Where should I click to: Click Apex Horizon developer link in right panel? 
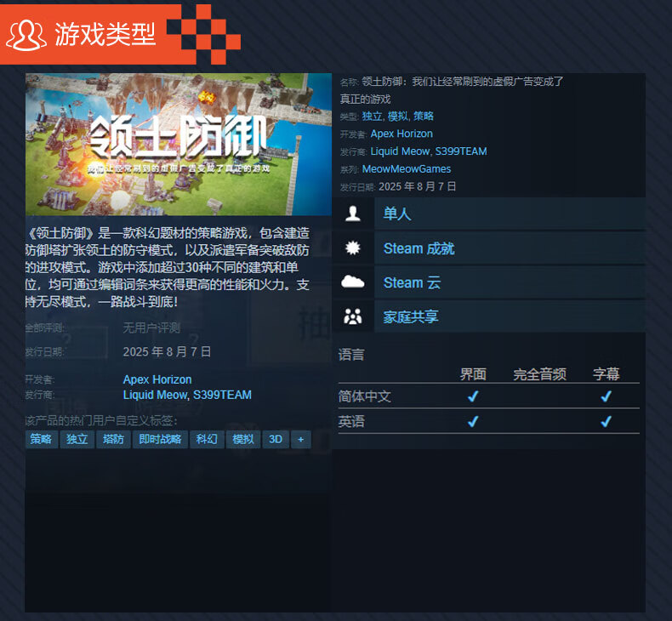tap(401, 134)
